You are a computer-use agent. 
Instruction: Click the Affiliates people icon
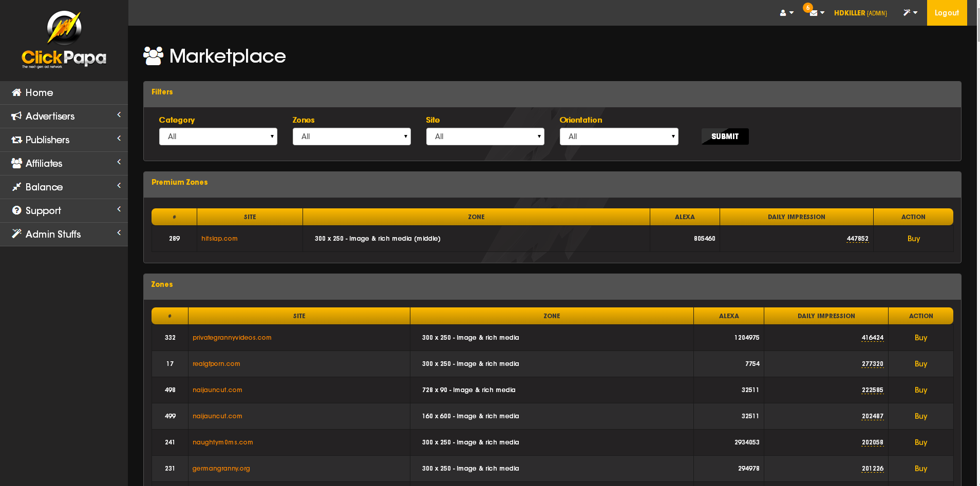tap(16, 163)
